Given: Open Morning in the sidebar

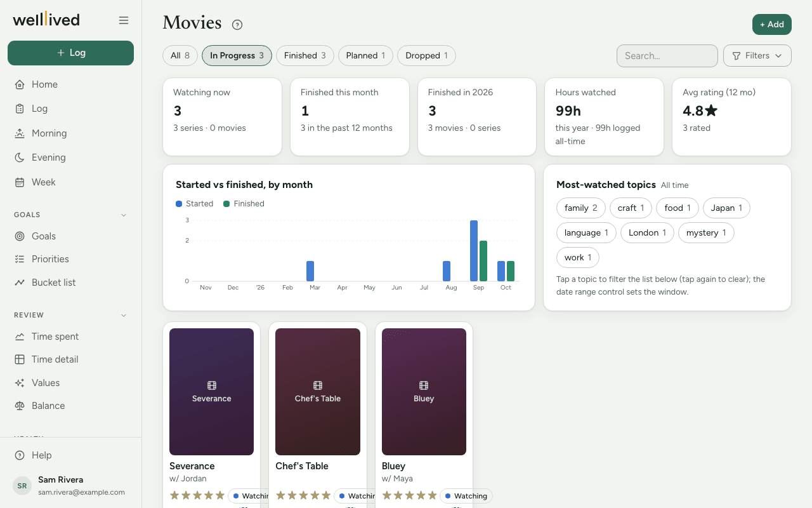Looking at the screenshot, I should tap(70, 133).
